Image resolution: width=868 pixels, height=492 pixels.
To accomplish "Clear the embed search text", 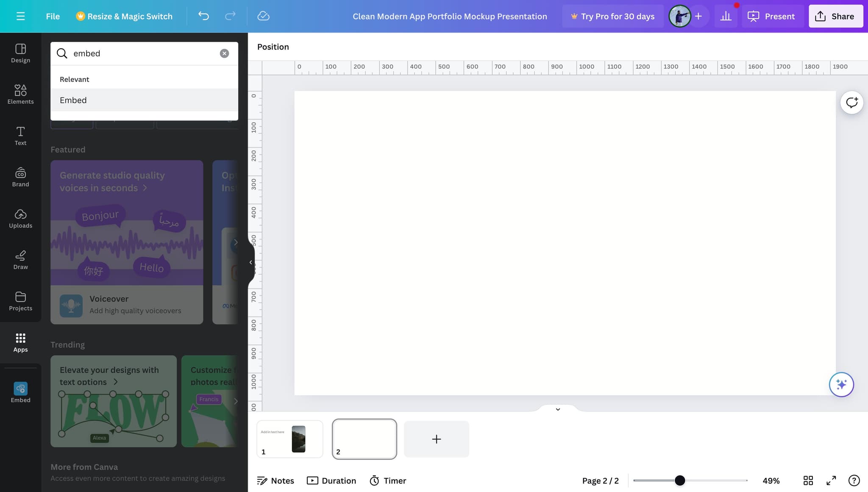I will pyautogui.click(x=224, y=53).
